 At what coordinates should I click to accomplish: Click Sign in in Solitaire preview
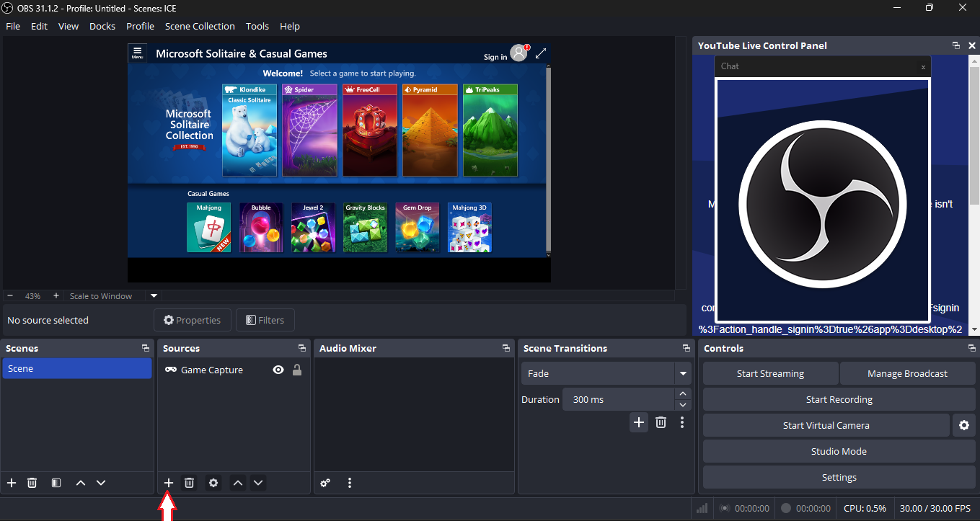pyautogui.click(x=495, y=57)
